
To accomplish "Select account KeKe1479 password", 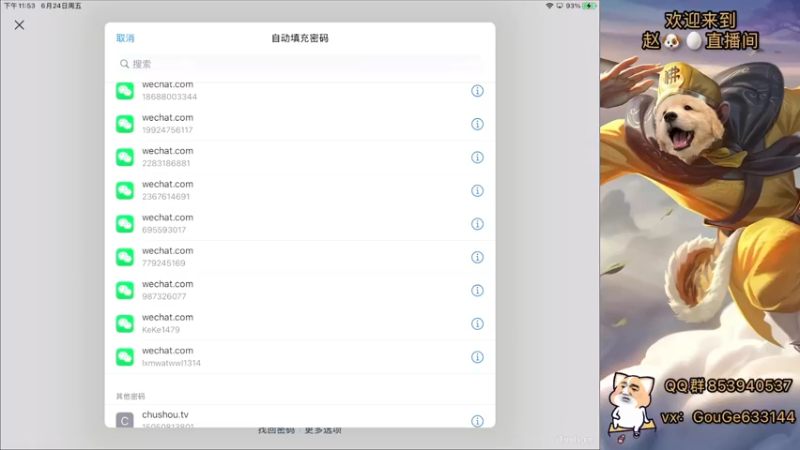I will pos(300,323).
